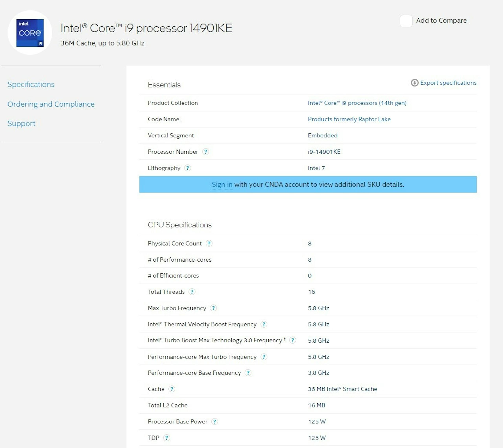Open the Physical Core Count help icon
Image resolution: width=503 pixels, height=448 pixels.
(x=209, y=243)
